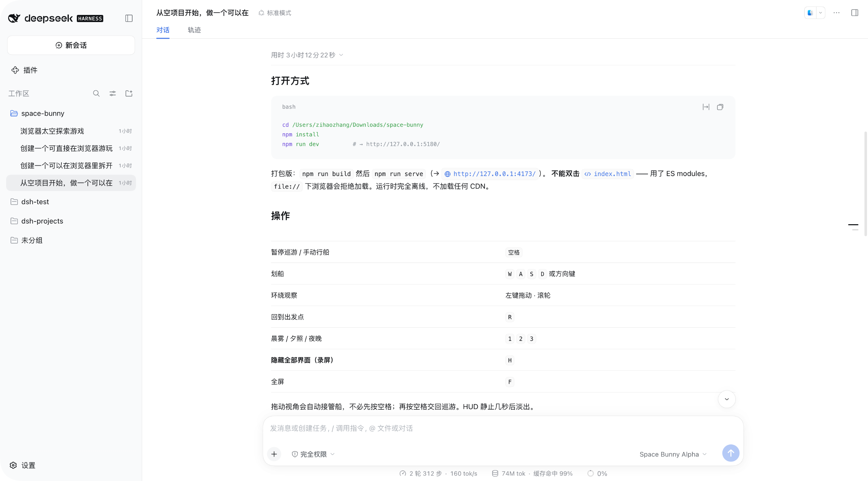Click the npm run serve inline code

coord(399,174)
